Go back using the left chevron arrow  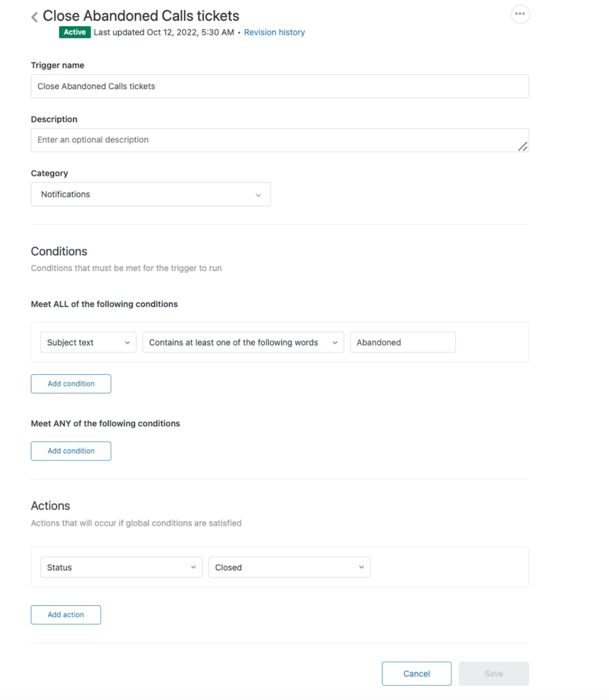pyautogui.click(x=34, y=17)
